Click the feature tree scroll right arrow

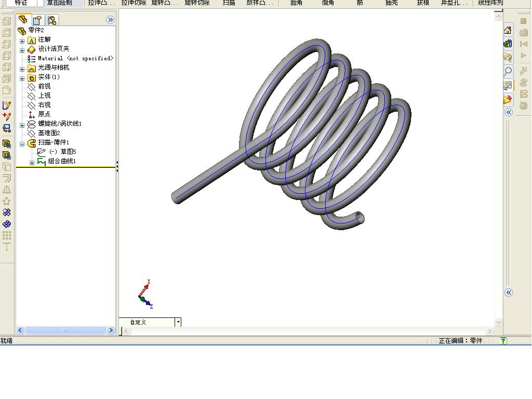(111, 330)
